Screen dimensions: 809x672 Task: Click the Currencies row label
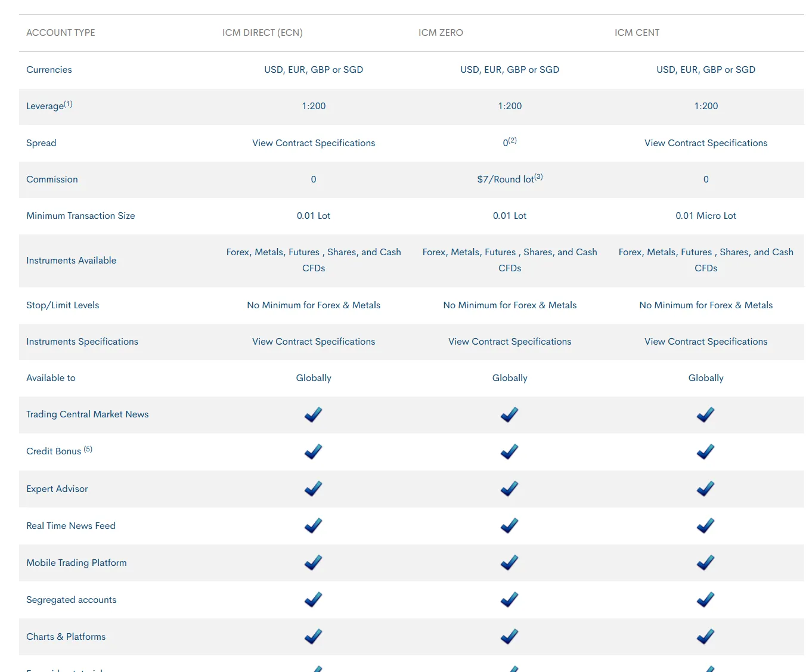49,70
